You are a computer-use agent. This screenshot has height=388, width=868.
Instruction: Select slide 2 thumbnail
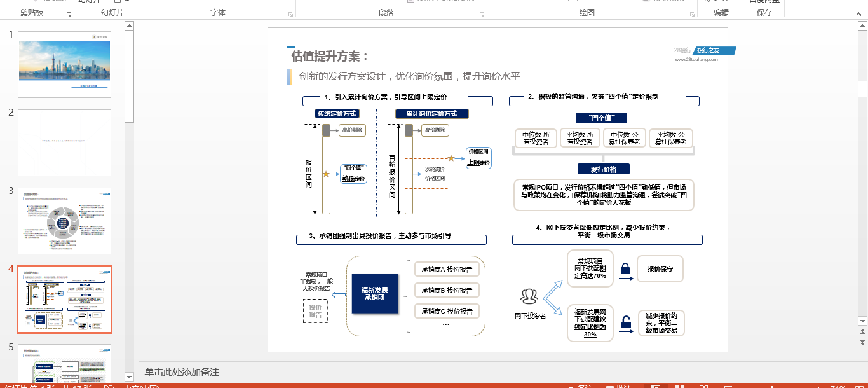(x=64, y=142)
